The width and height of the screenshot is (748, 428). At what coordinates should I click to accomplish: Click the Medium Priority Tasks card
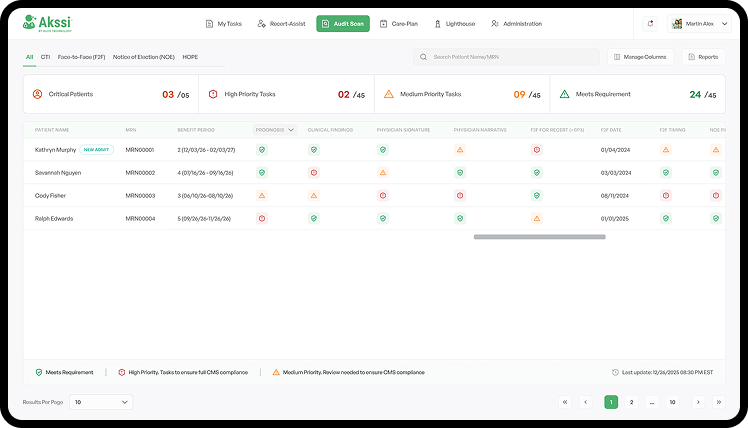coord(462,94)
